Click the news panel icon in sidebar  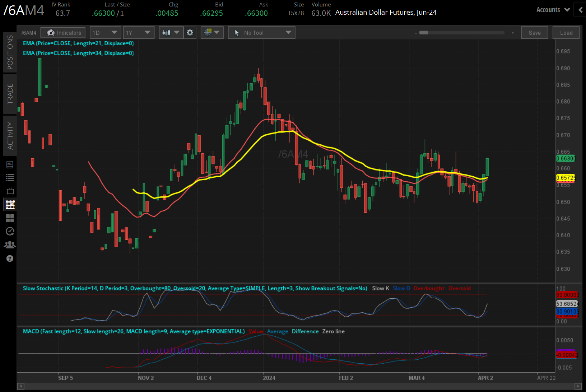[x=10, y=164]
